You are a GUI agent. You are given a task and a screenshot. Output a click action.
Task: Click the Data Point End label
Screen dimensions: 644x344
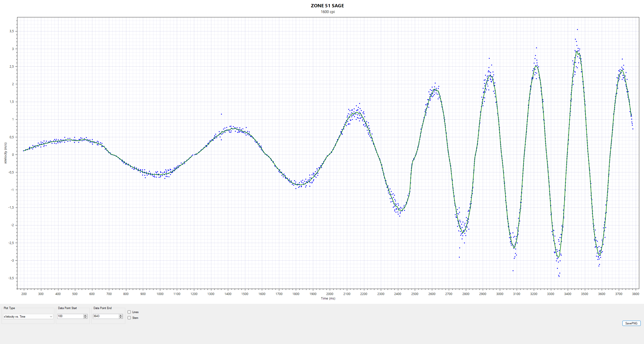point(102,308)
